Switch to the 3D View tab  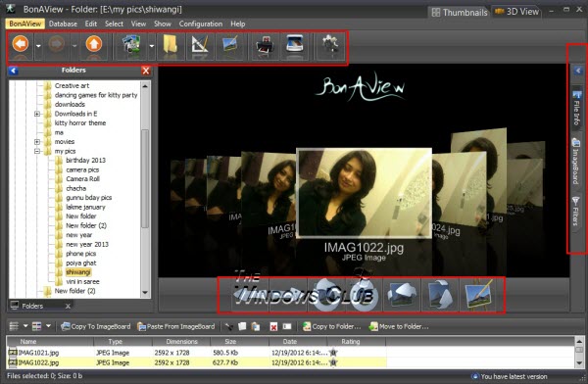pos(517,12)
